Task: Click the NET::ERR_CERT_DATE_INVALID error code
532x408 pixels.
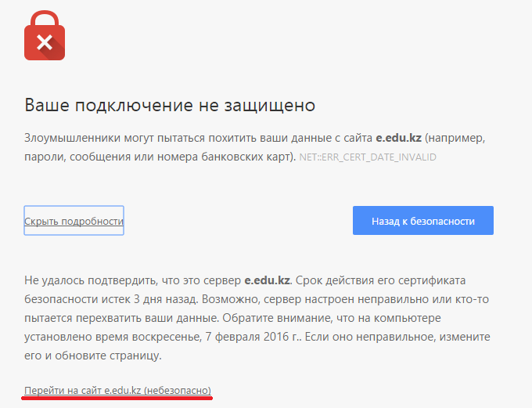Action: click(x=368, y=157)
